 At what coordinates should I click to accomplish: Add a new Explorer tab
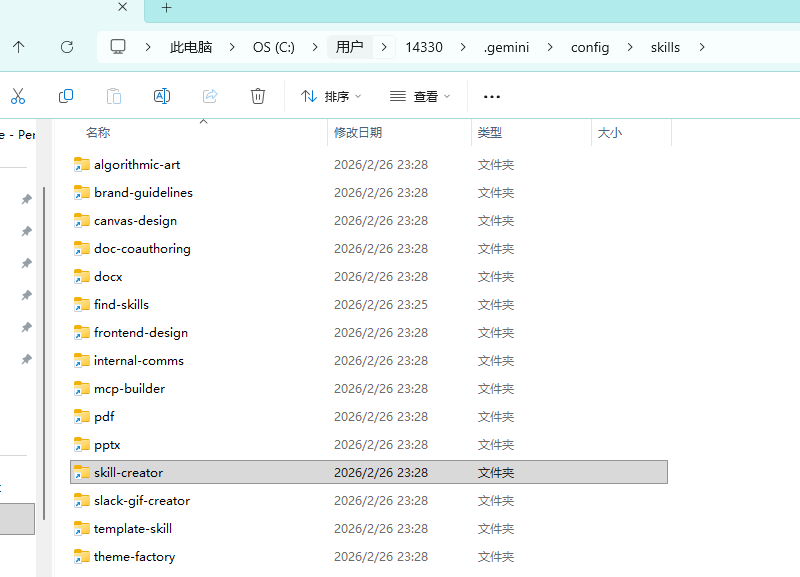(166, 8)
